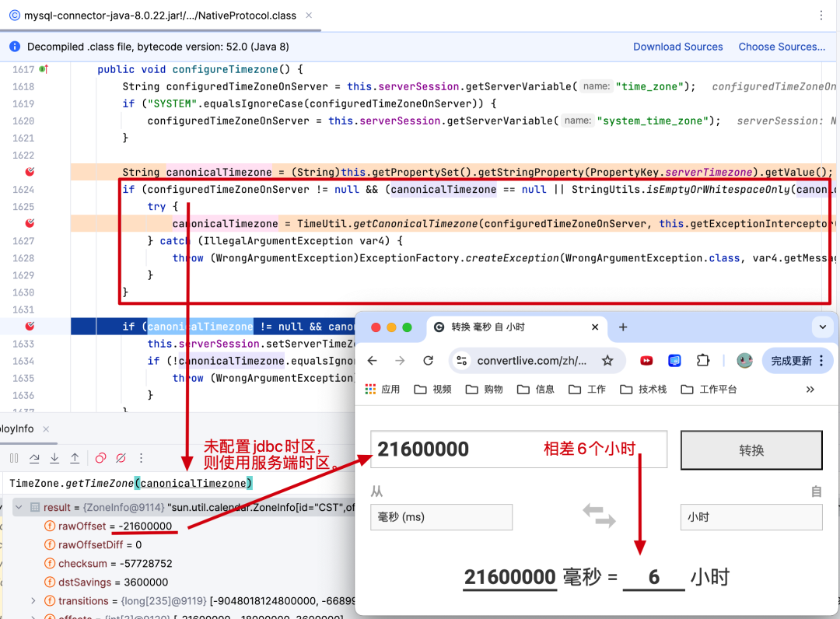Select the rawOffsetDiff = 0 field row

click(x=100, y=544)
